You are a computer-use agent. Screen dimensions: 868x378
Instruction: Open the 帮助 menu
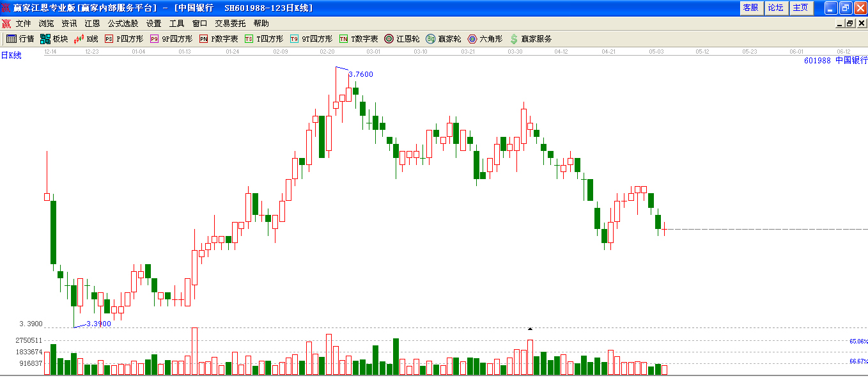(261, 24)
